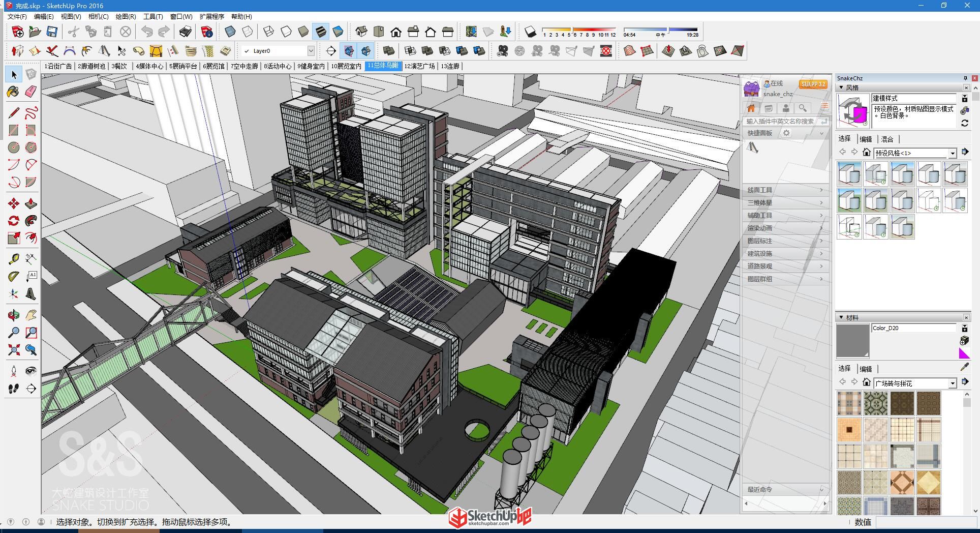Select the arrow Select tool

14,75
